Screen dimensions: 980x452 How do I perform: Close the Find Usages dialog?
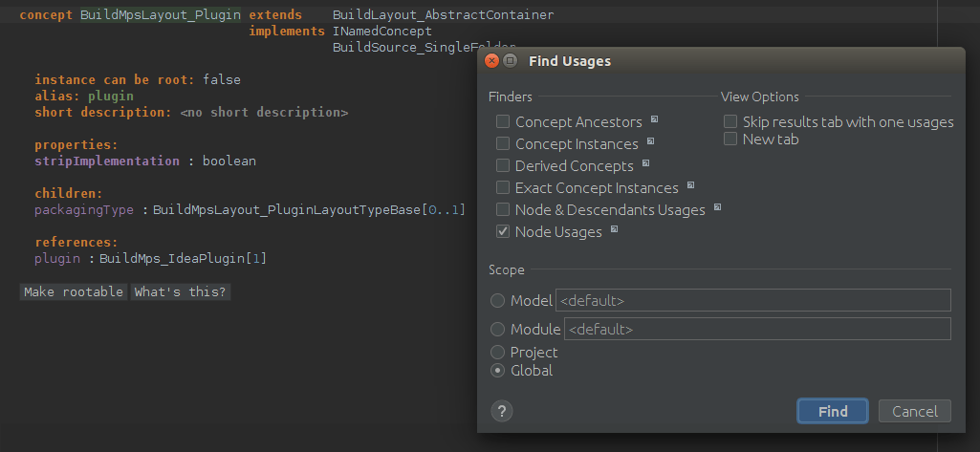tap(491, 61)
